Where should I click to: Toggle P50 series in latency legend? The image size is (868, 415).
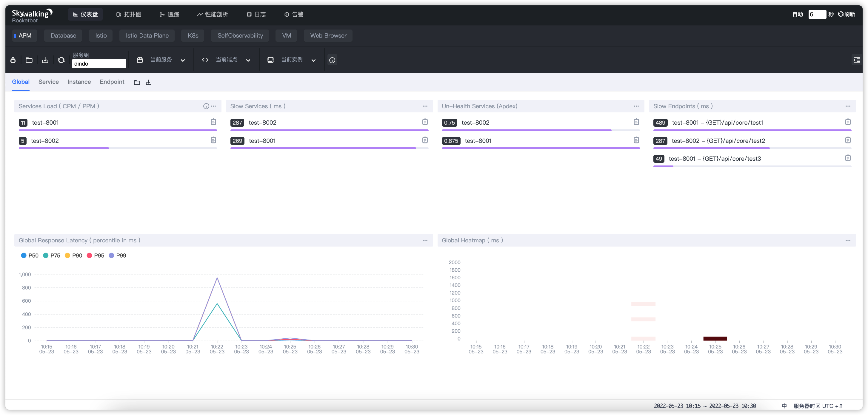tap(30, 255)
